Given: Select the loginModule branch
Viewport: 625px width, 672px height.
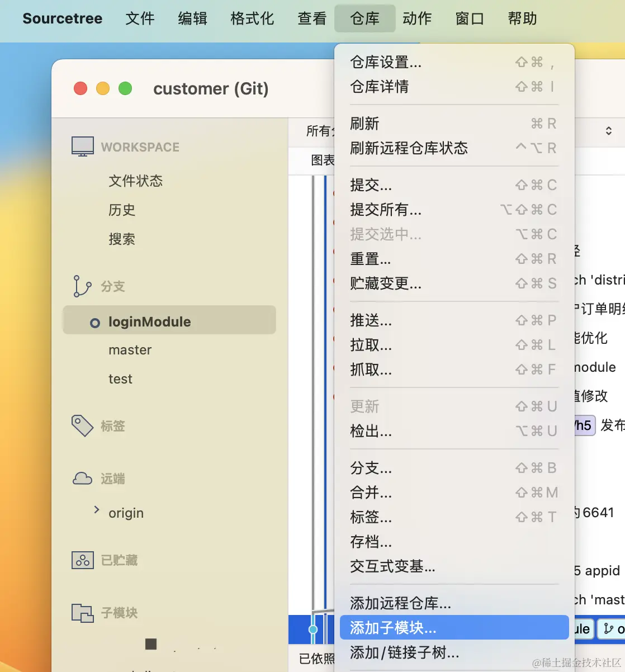Looking at the screenshot, I should tap(169, 320).
